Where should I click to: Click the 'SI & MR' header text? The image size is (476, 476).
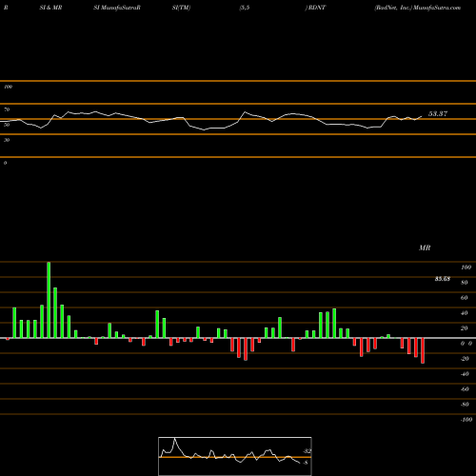tap(50, 8)
